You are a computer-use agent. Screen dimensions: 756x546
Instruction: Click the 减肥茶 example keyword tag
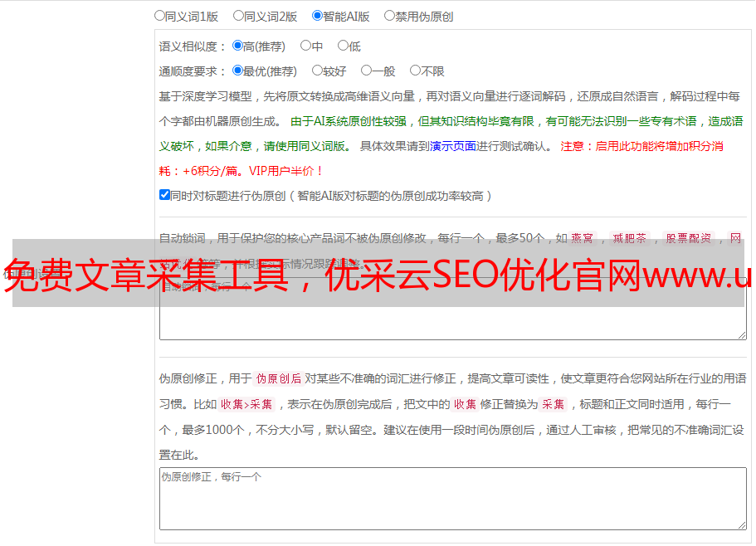click(629, 238)
